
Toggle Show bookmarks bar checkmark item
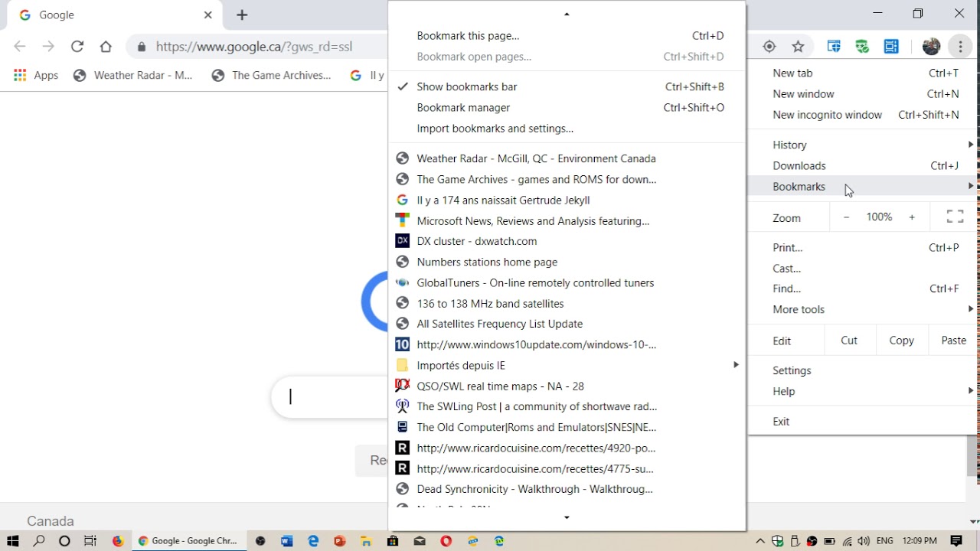567,86
